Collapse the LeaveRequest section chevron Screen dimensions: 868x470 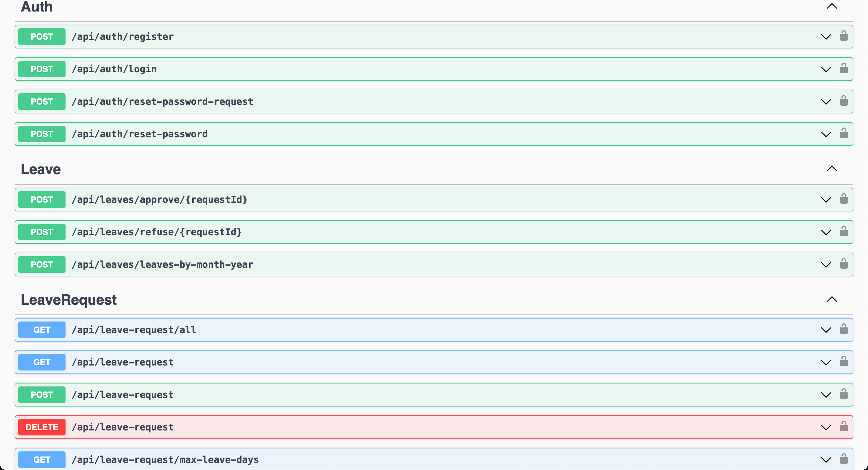pos(832,299)
